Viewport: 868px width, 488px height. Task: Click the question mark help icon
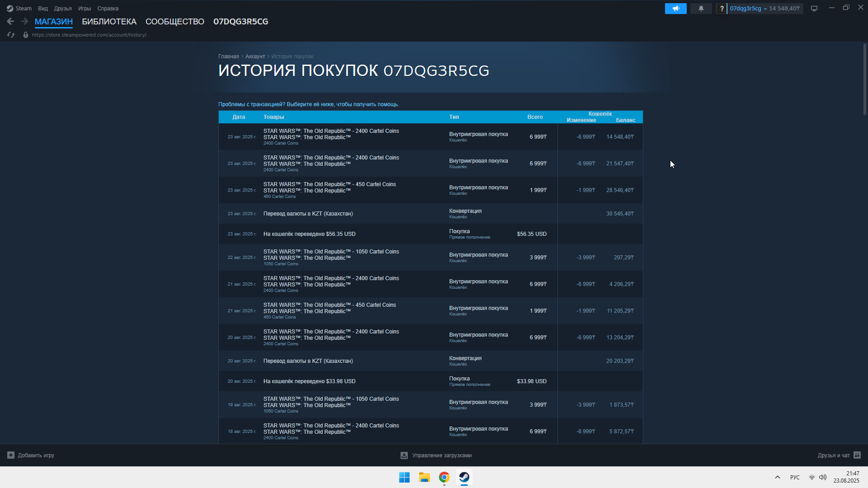(x=722, y=9)
